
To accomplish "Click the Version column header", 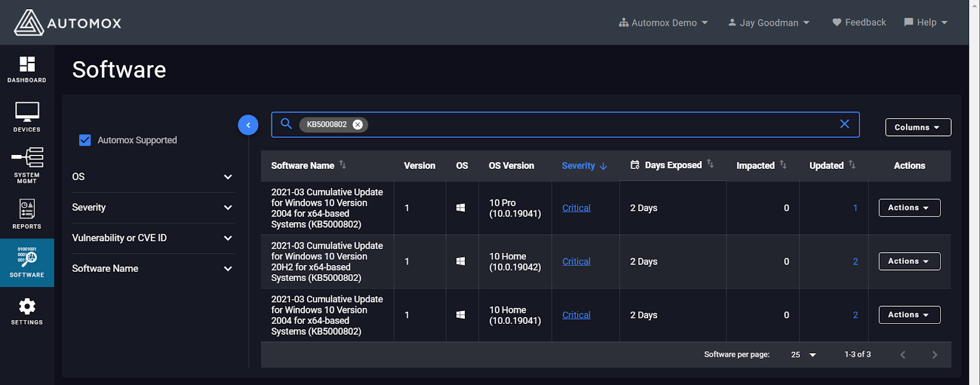I will point(420,166).
